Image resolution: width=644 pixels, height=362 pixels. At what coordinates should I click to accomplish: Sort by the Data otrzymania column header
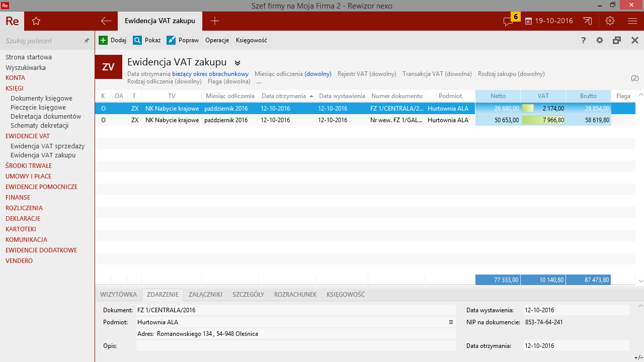(284, 96)
